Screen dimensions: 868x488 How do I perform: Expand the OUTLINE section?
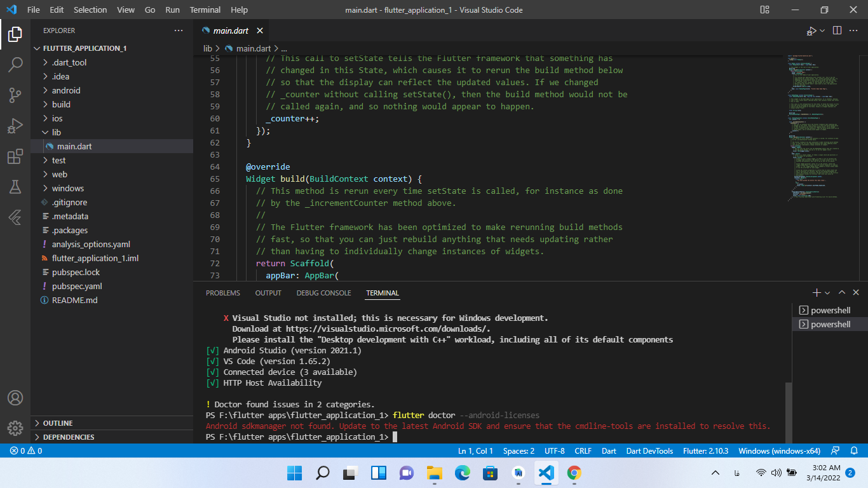point(112,423)
